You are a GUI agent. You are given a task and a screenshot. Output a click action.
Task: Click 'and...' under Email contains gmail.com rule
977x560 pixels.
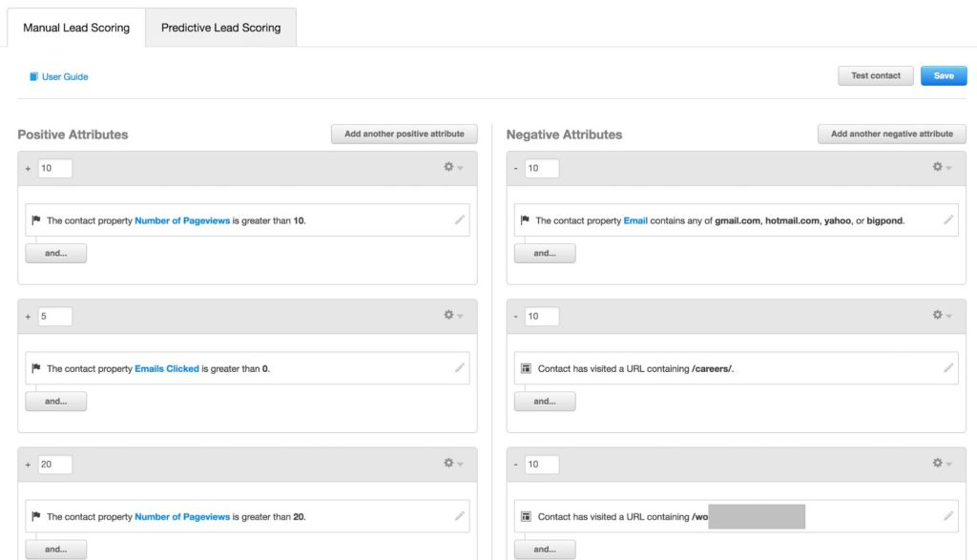(x=545, y=253)
